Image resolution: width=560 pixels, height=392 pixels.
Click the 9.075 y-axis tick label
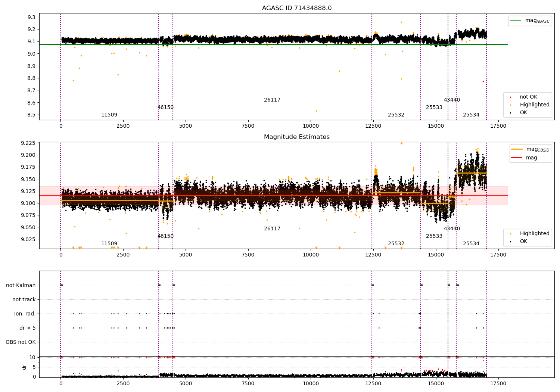tap(28, 215)
